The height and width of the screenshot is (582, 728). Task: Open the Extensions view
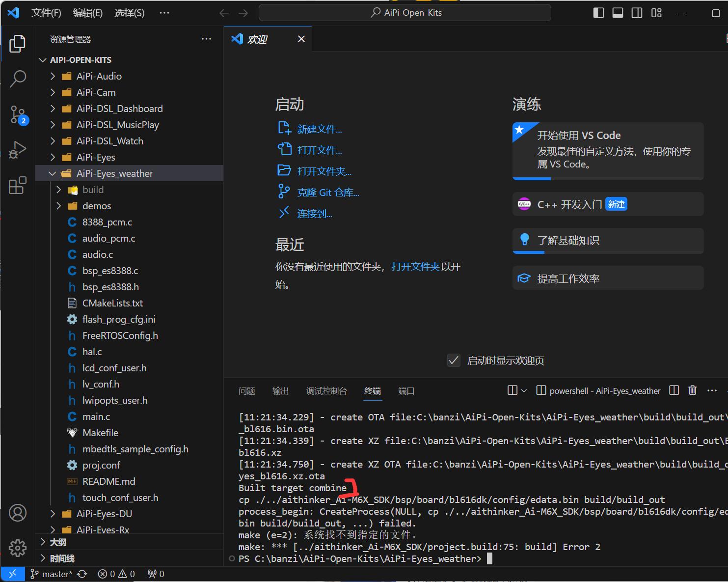(18, 185)
